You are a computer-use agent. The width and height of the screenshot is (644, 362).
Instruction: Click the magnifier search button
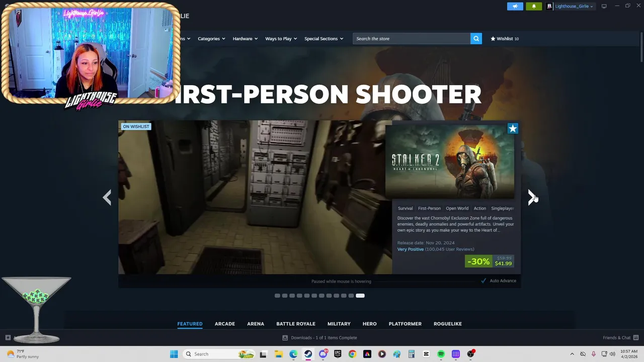(x=476, y=39)
